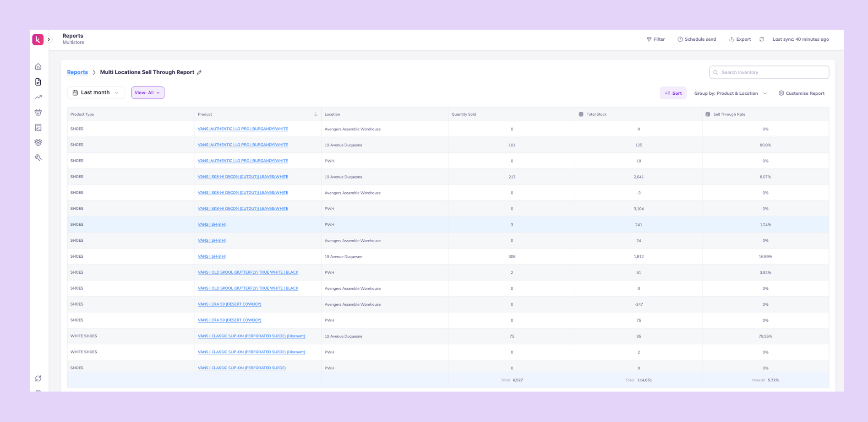This screenshot has width=868, height=422.
Task: Click the pink K app logo
Action: pyautogui.click(x=38, y=39)
